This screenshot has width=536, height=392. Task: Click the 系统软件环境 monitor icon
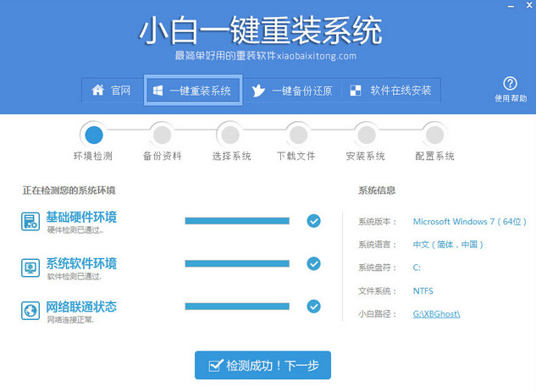(30, 268)
